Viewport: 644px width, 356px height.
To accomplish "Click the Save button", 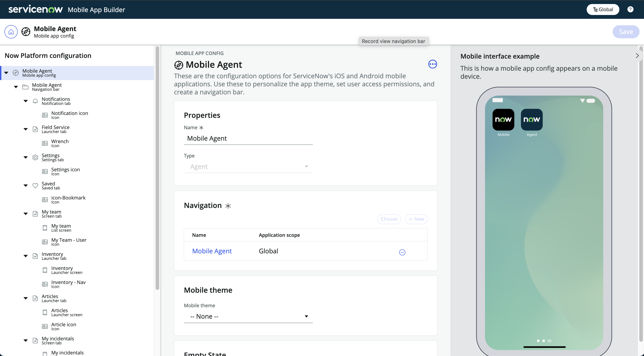I will point(626,32).
